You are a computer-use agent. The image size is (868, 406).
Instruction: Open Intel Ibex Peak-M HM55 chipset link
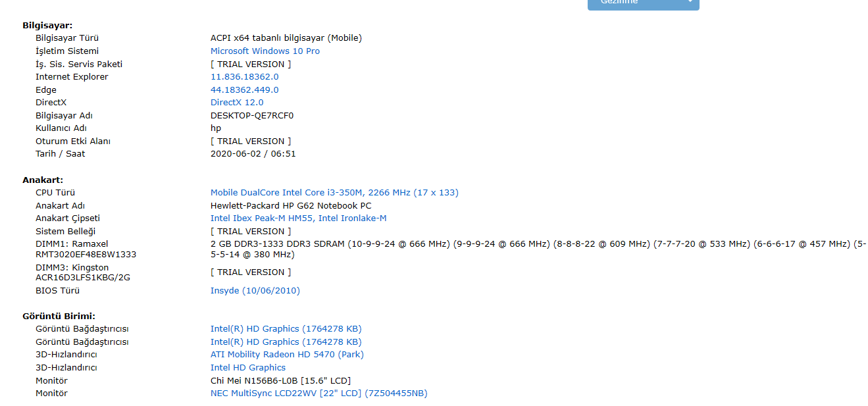pos(298,218)
